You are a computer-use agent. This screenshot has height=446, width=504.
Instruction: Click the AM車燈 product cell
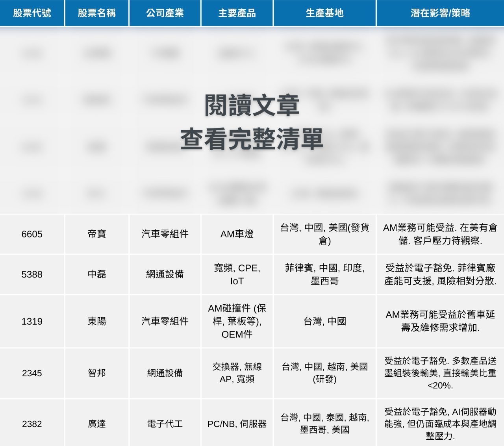[x=237, y=234]
